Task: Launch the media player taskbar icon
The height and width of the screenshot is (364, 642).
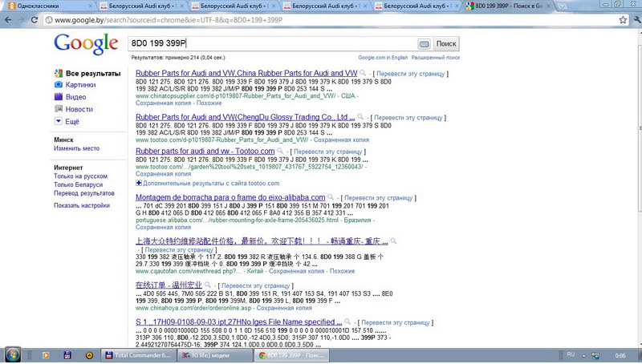Action: (x=46, y=355)
